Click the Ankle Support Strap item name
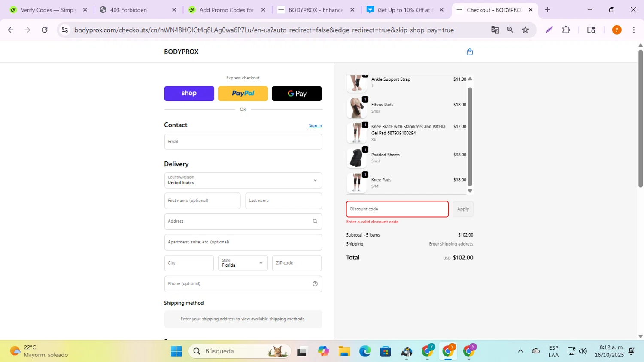 point(391,79)
